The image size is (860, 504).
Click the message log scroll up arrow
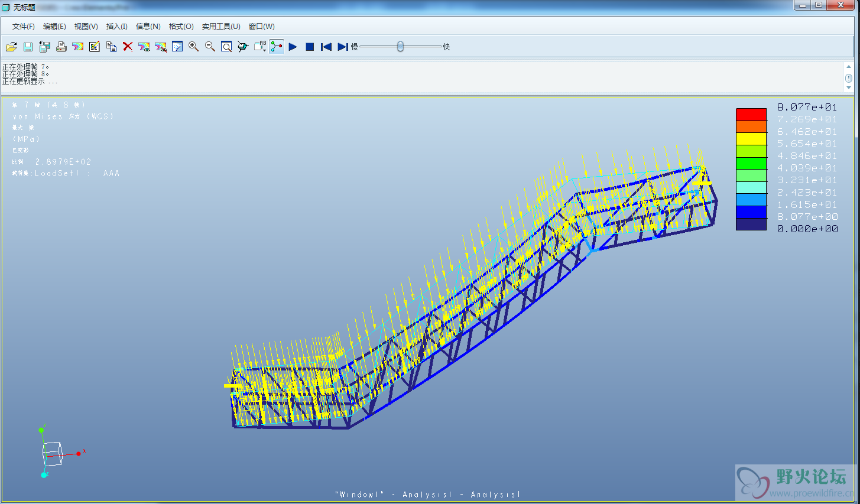[x=849, y=66]
